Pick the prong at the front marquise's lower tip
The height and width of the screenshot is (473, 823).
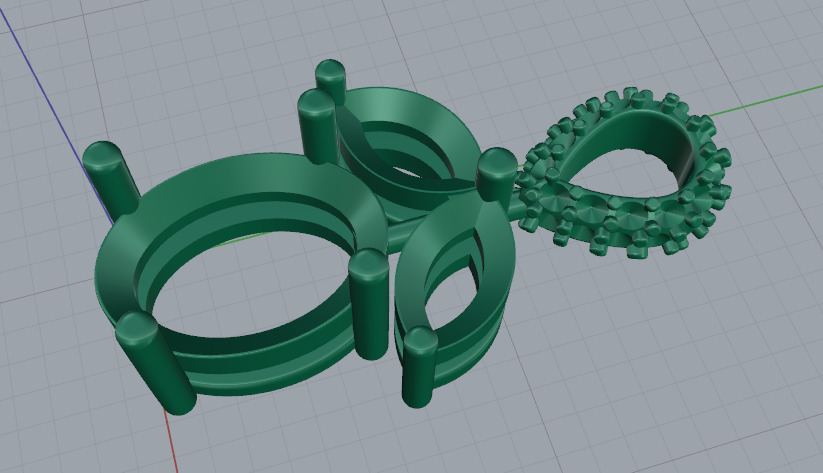point(419,367)
